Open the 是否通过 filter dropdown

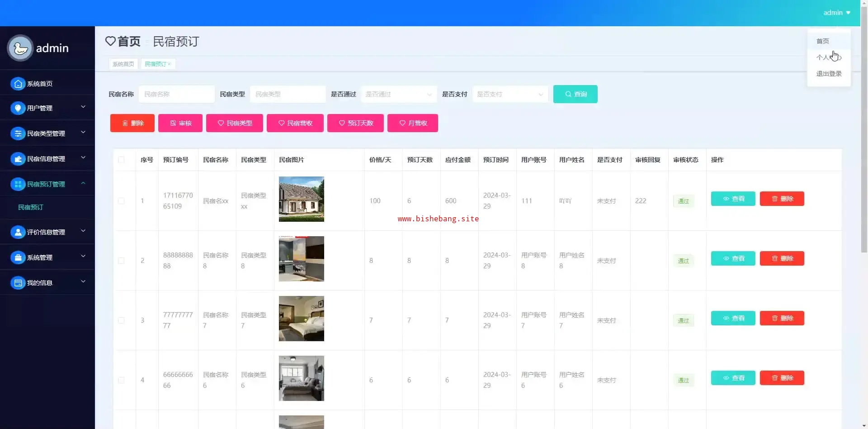click(398, 94)
